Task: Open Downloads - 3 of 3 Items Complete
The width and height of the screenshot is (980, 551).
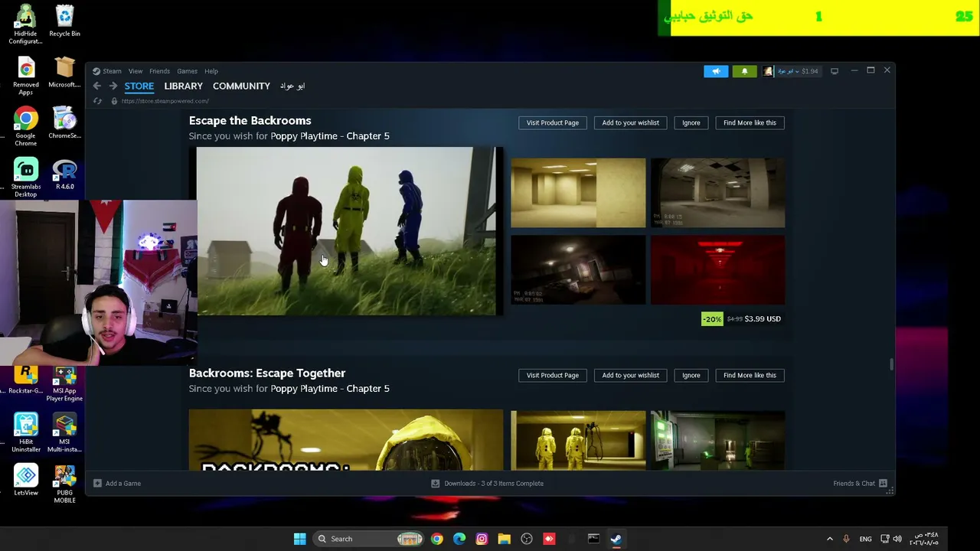Action: pyautogui.click(x=487, y=484)
